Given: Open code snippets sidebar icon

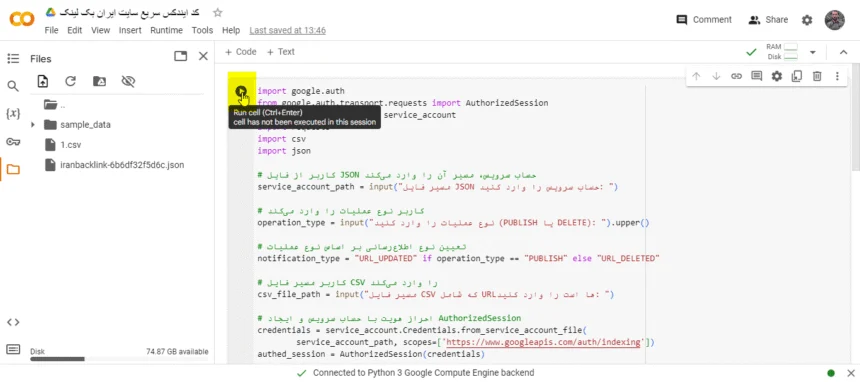Looking at the screenshot, I should [x=13, y=322].
